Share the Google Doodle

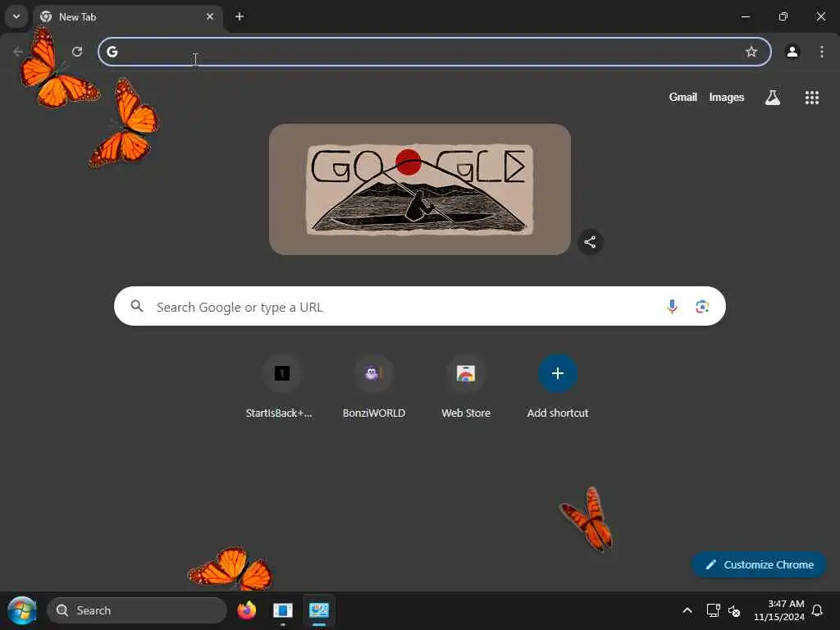[590, 242]
